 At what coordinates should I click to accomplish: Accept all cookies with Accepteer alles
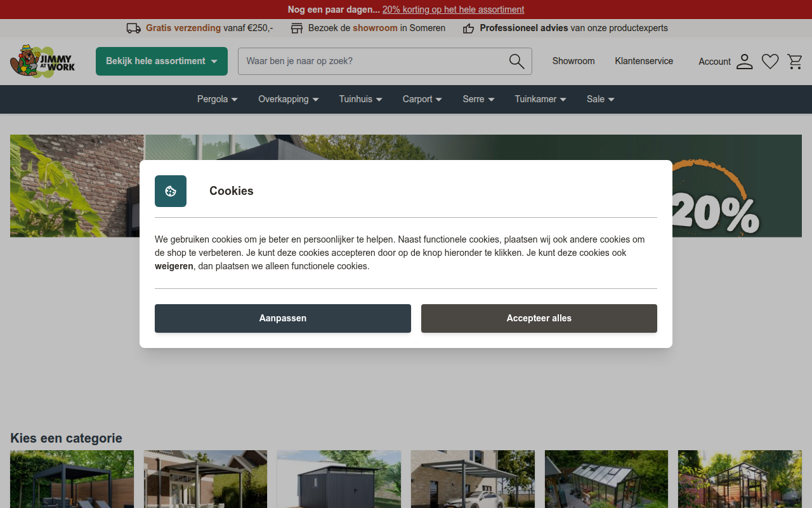[539, 318]
